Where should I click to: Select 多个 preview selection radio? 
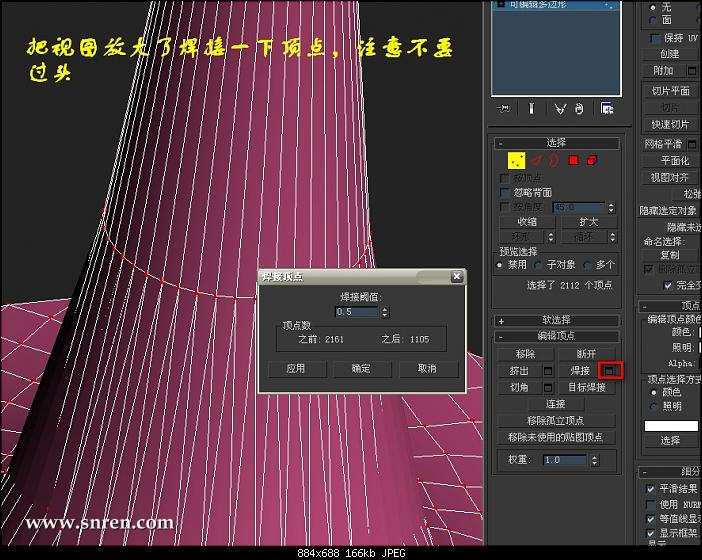click(587, 265)
